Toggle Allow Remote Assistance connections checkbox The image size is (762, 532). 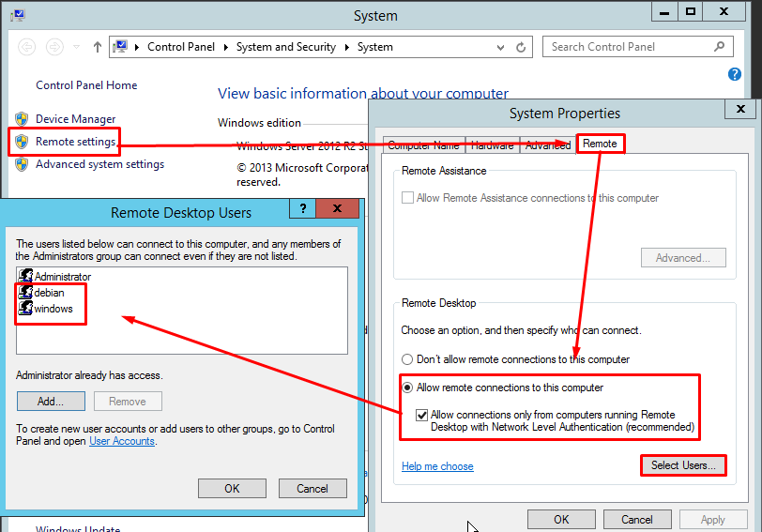click(407, 198)
